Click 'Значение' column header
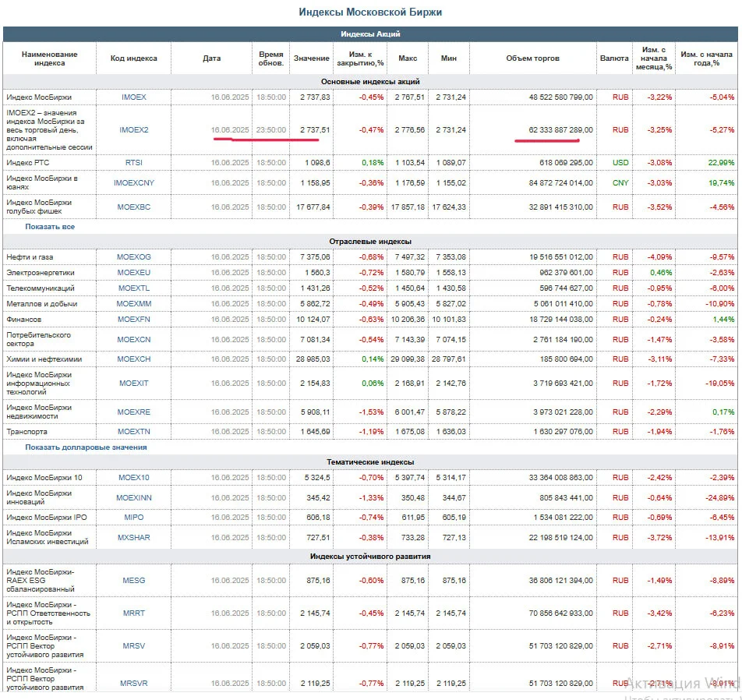 [x=312, y=58]
